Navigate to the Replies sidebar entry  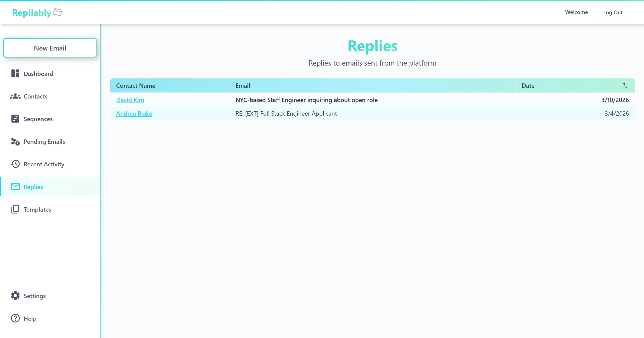click(x=33, y=186)
